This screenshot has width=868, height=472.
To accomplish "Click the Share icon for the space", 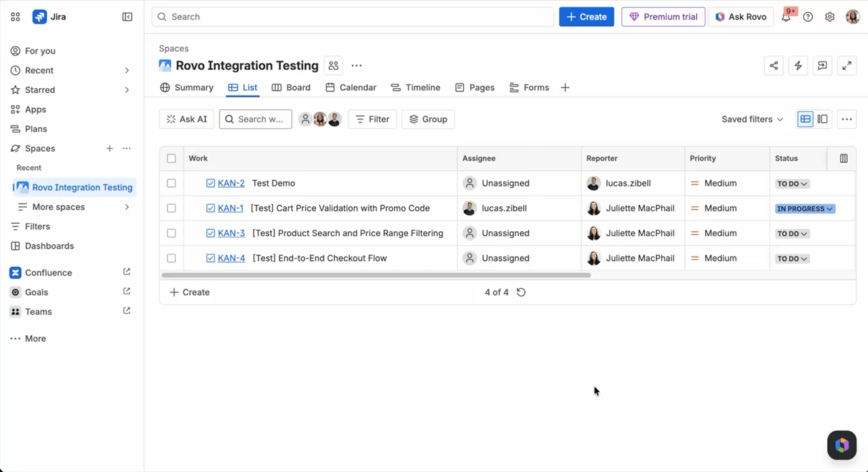I will pyautogui.click(x=774, y=66).
